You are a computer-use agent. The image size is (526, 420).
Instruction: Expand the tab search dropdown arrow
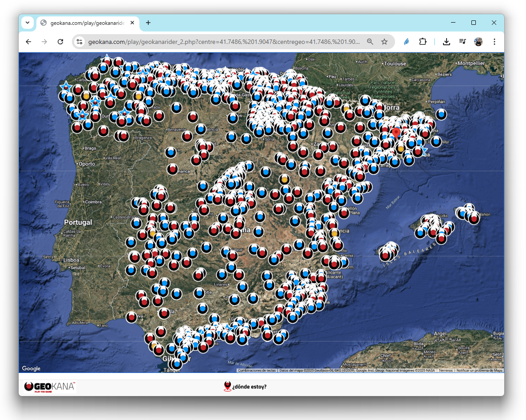[x=28, y=23]
